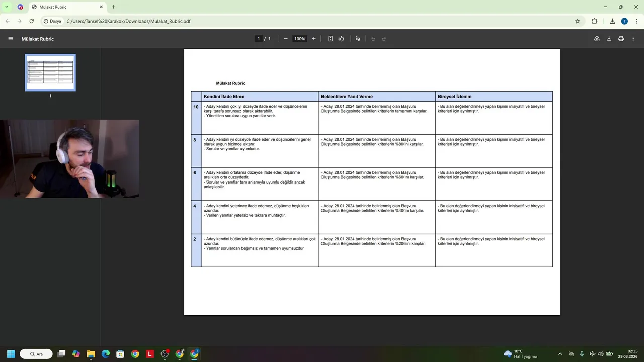Screen dimensions: 644x362
Task: Reload the current page
Action: (32, 21)
